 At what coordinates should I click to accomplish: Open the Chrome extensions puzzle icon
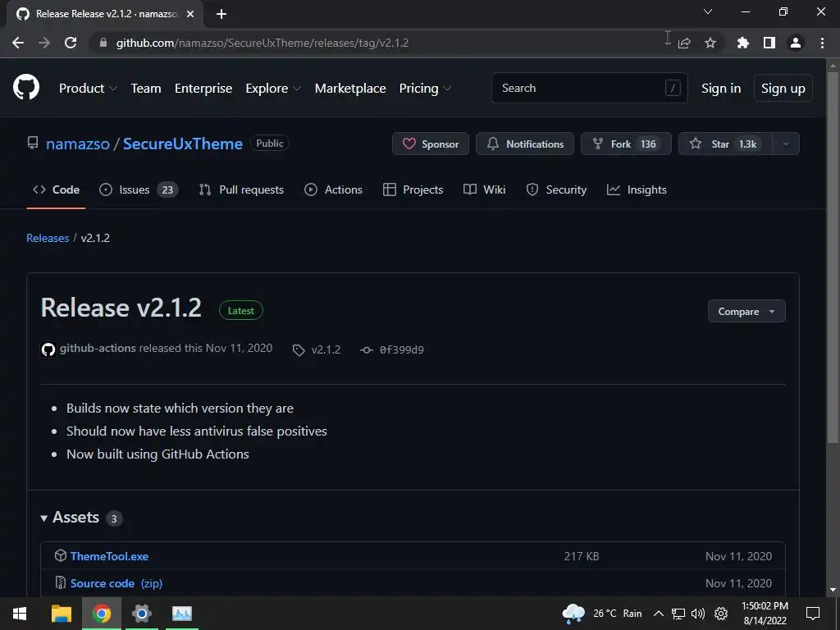(742, 43)
